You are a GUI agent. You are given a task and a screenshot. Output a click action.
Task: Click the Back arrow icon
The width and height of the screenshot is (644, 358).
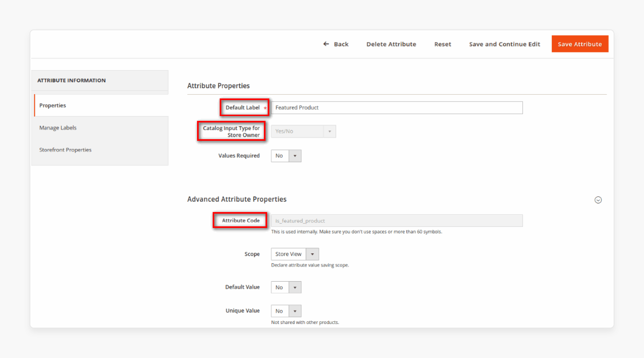pos(326,44)
